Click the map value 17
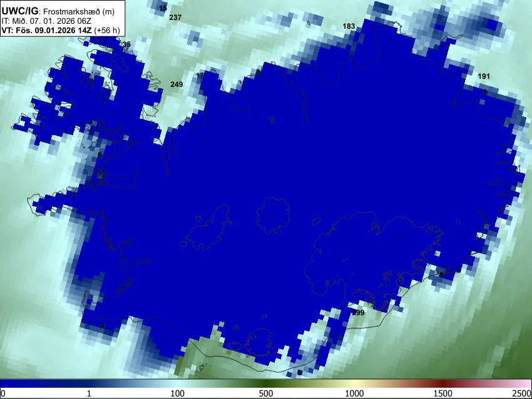This screenshot has width=532, height=399. (x=200, y=76)
